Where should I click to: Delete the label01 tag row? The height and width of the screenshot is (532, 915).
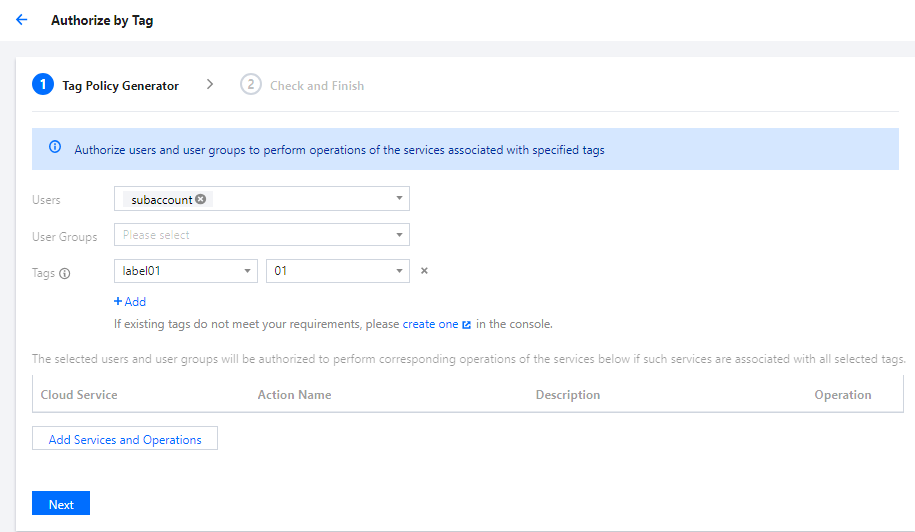pos(424,271)
